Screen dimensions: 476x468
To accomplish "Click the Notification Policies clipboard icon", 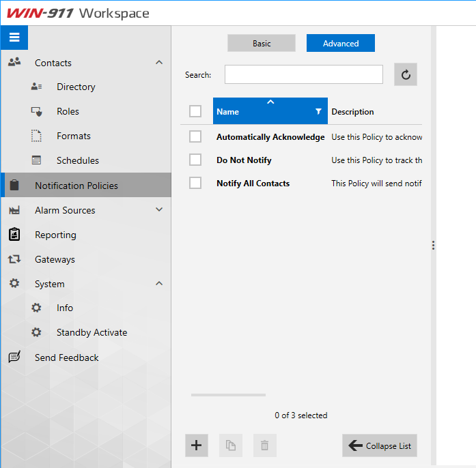I will [x=14, y=185].
